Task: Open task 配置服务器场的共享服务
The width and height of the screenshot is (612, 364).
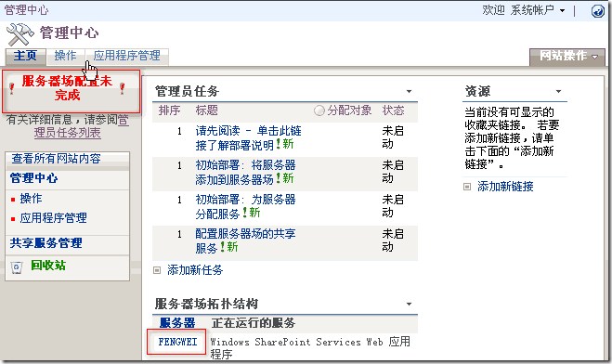Action: pos(245,240)
